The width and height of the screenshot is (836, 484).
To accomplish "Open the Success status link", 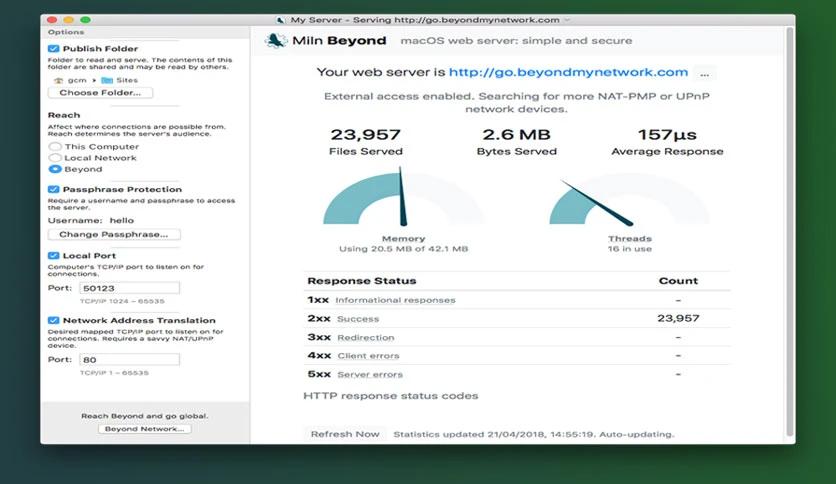I will [358, 319].
